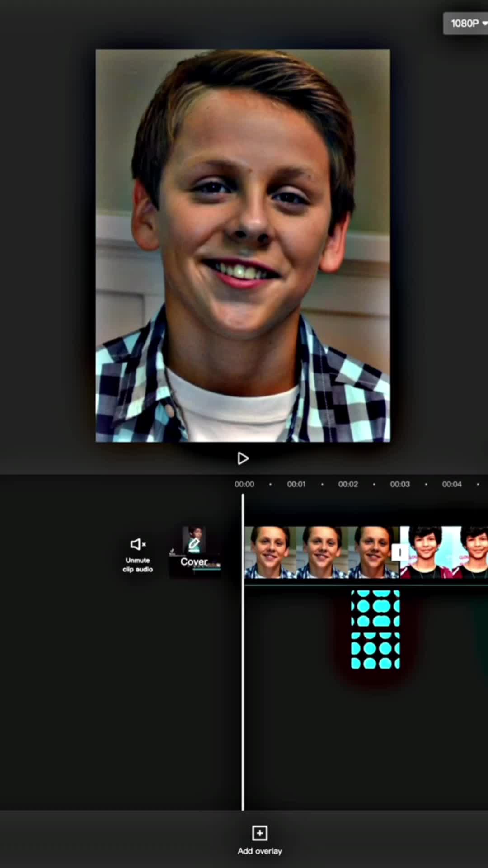Play the video preview

(x=243, y=458)
